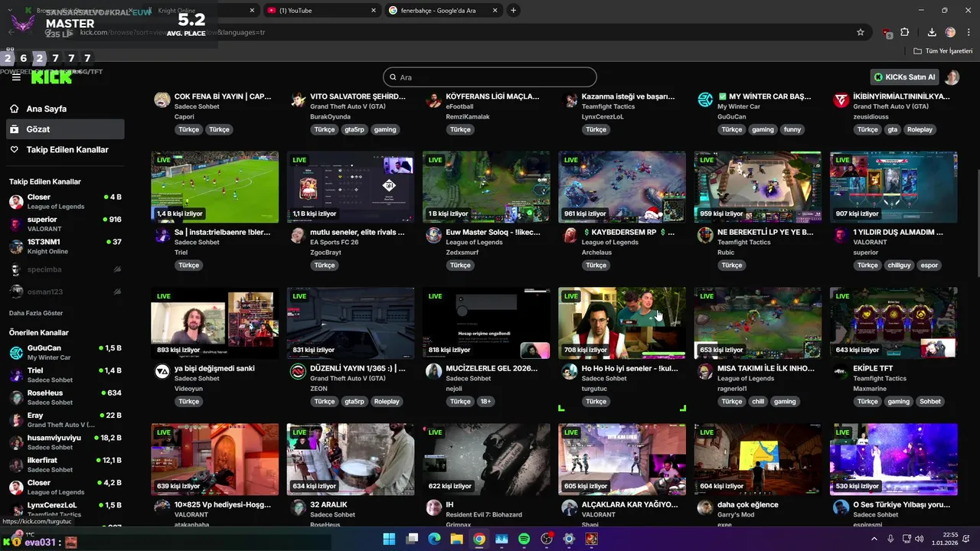Open GuGuCan recommended channel
980x551 pixels.
click(x=65, y=352)
